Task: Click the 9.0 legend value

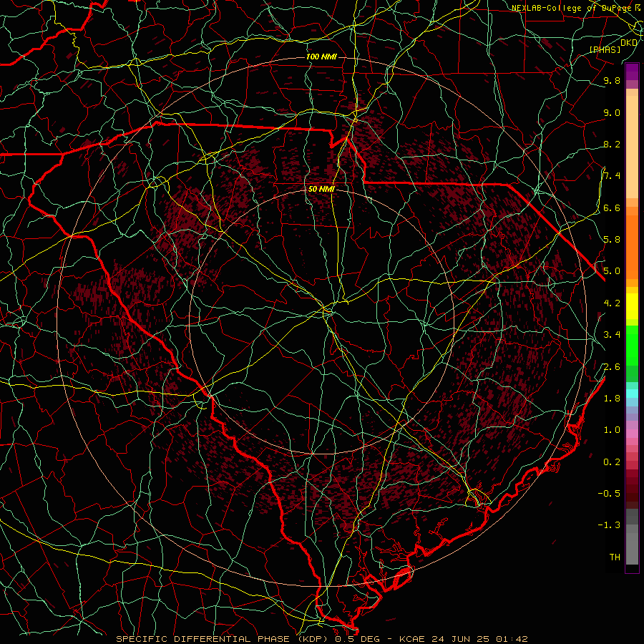Action: click(612, 112)
